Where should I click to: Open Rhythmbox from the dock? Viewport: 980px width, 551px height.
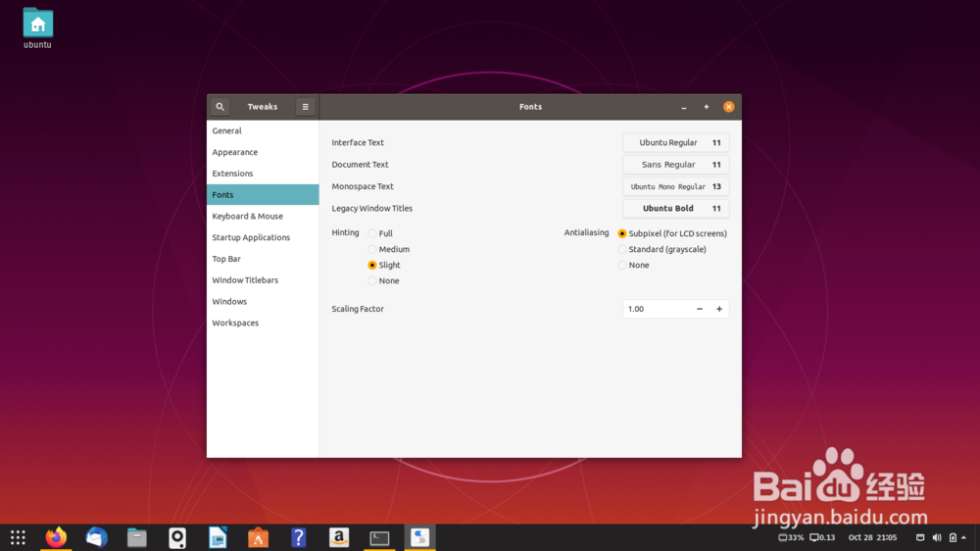point(177,537)
